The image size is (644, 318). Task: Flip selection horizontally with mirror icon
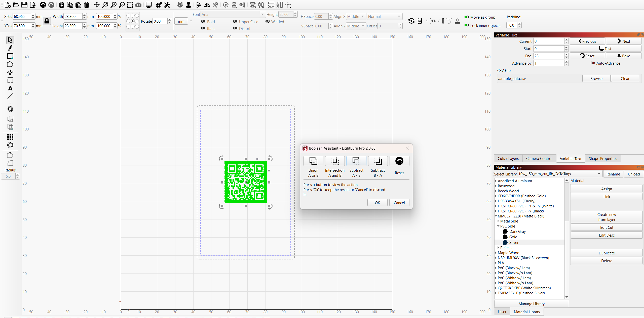[x=207, y=5]
